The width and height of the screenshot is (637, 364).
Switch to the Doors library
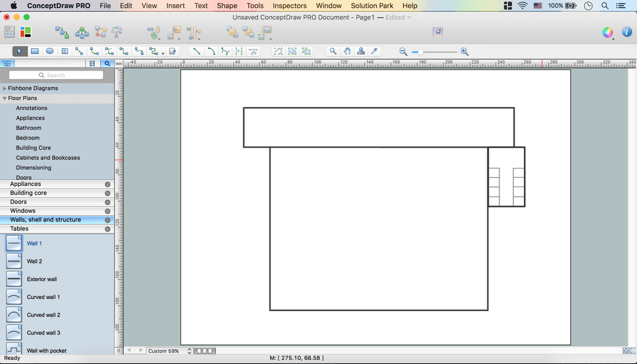[18, 202]
